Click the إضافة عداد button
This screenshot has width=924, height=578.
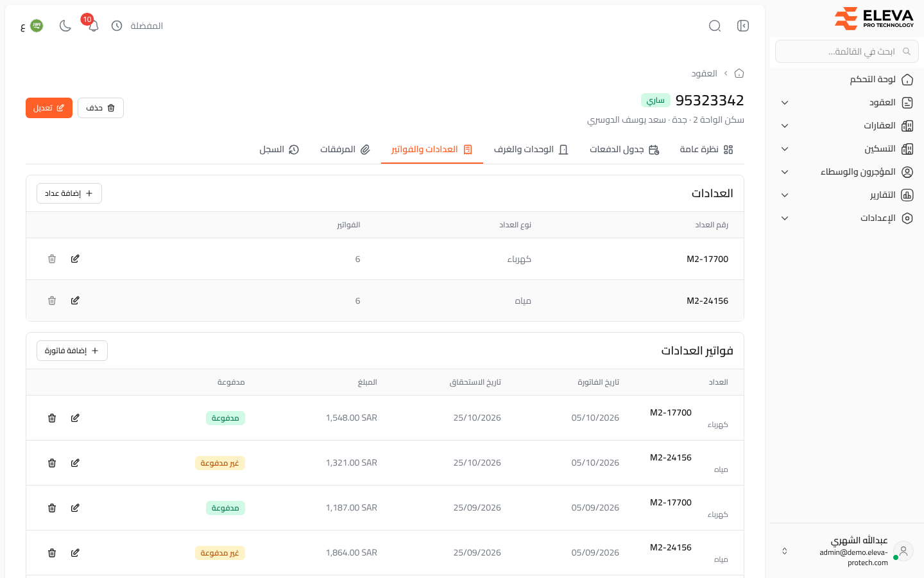[69, 193]
